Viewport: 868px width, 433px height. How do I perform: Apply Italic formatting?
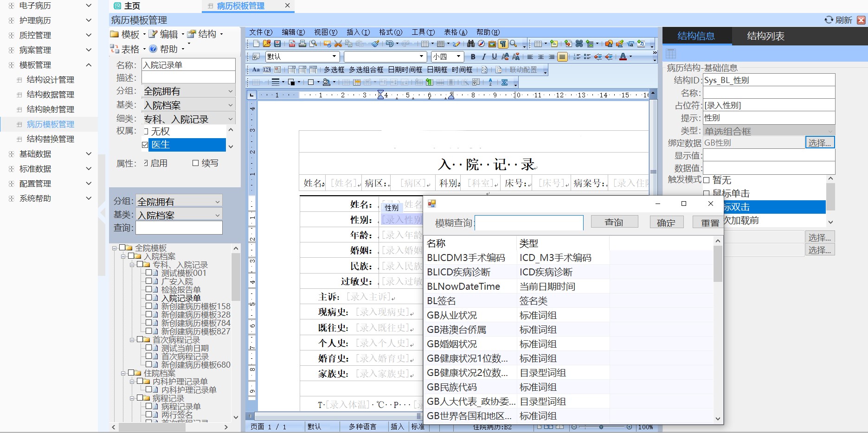tap(484, 57)
